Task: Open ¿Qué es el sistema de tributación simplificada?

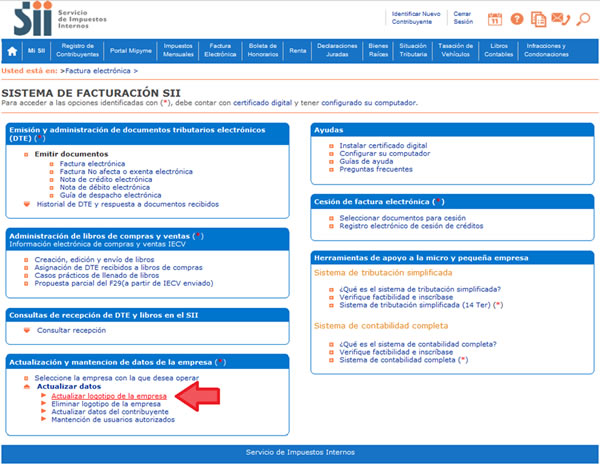Action: (420, 289)
